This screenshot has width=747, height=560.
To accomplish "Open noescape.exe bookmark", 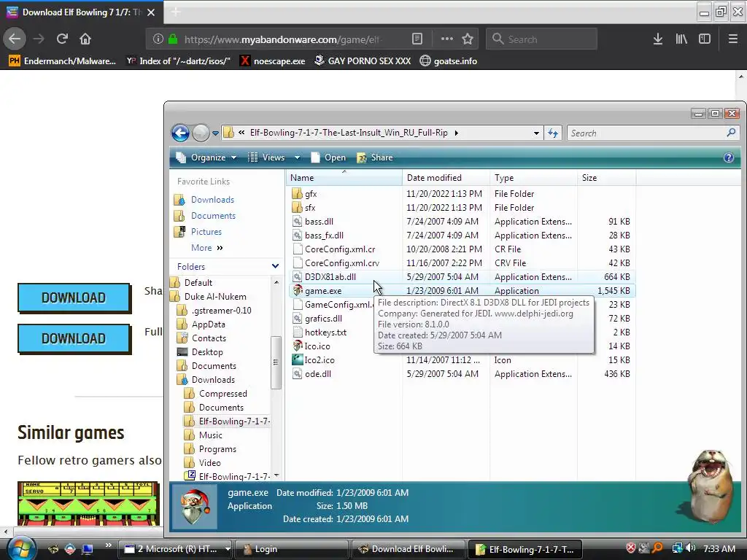I will [x=273, y=61].
